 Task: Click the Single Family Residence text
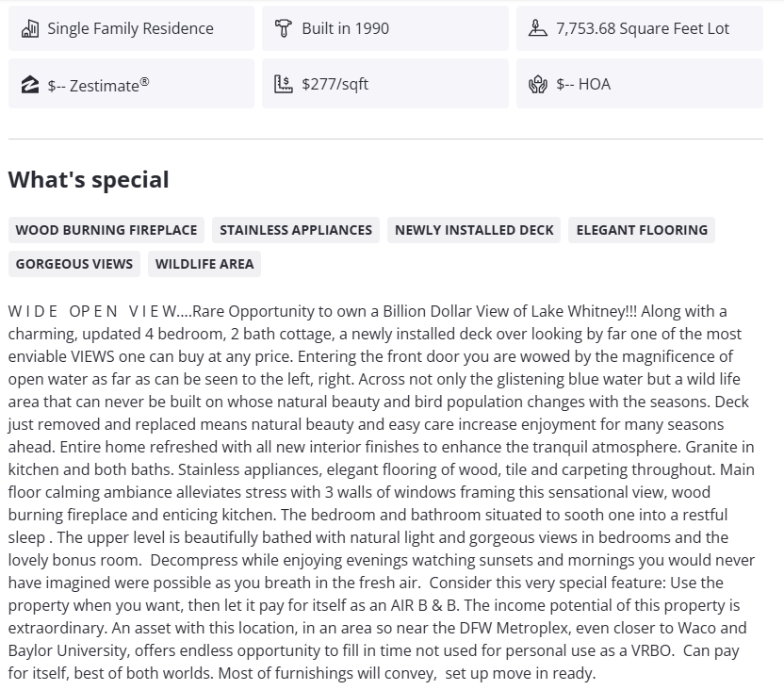[x=130, y=28]
